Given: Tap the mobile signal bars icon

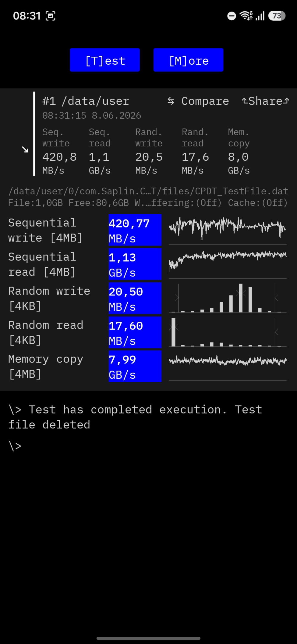Looking at the screenshot, I should (260, 16).
